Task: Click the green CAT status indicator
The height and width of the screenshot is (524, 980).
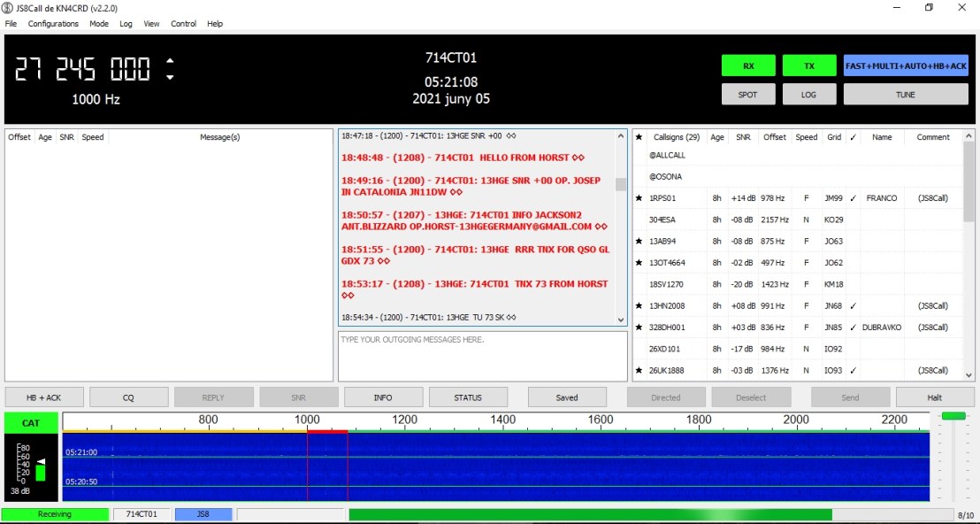Action: click(x=31, y=423)
